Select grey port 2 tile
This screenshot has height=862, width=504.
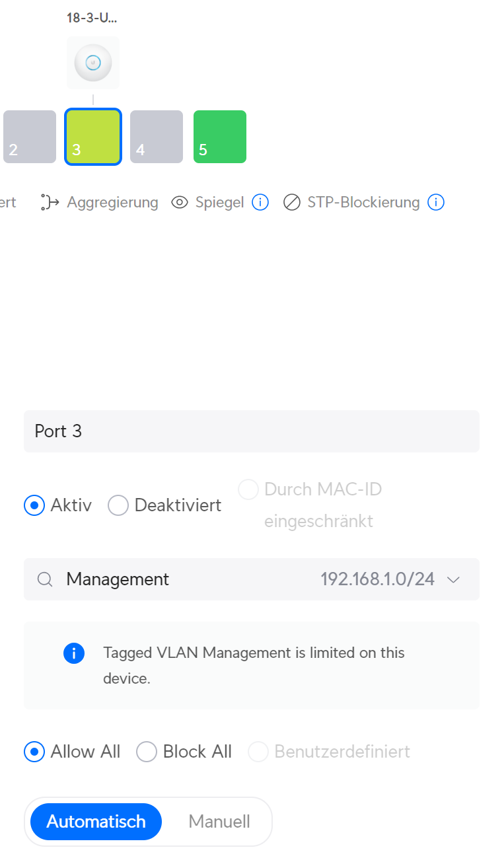click(29, 137)
